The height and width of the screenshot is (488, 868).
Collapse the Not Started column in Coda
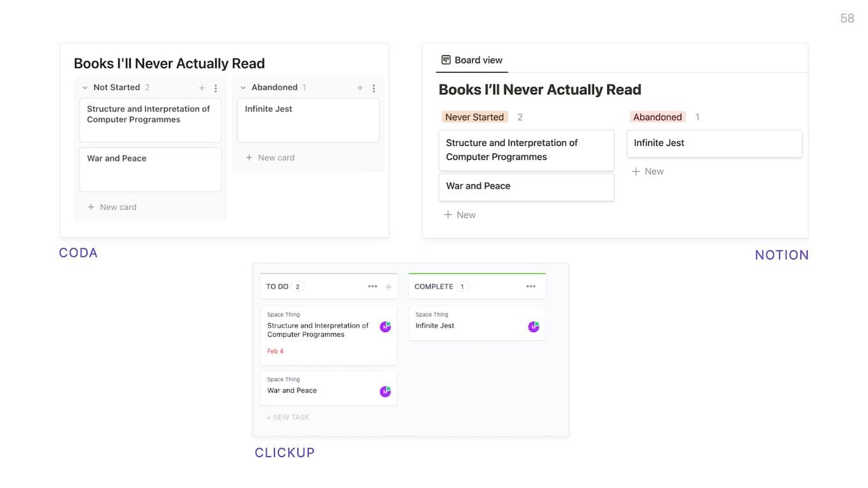(x=85, y=88)
